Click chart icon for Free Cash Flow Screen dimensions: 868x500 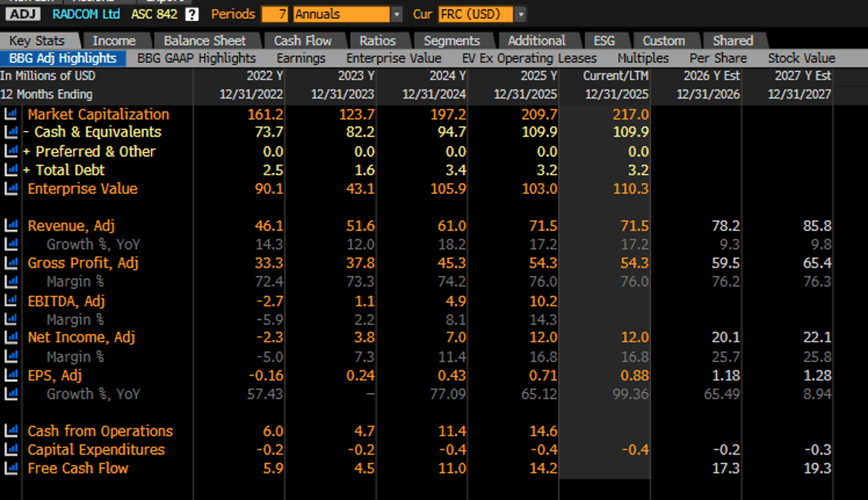click(x=11, y=468)
